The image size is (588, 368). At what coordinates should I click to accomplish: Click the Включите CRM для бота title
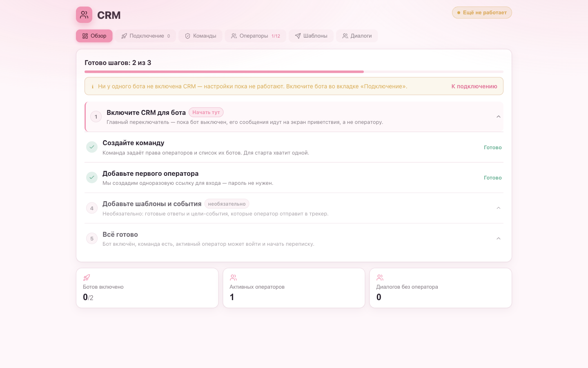coord(146,112)
